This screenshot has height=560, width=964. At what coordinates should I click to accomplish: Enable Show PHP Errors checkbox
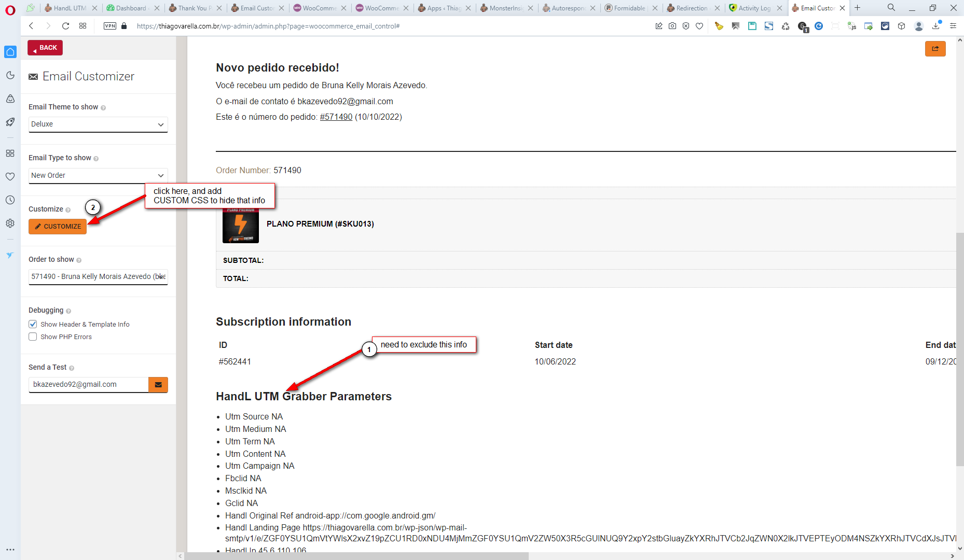point(33,337)
